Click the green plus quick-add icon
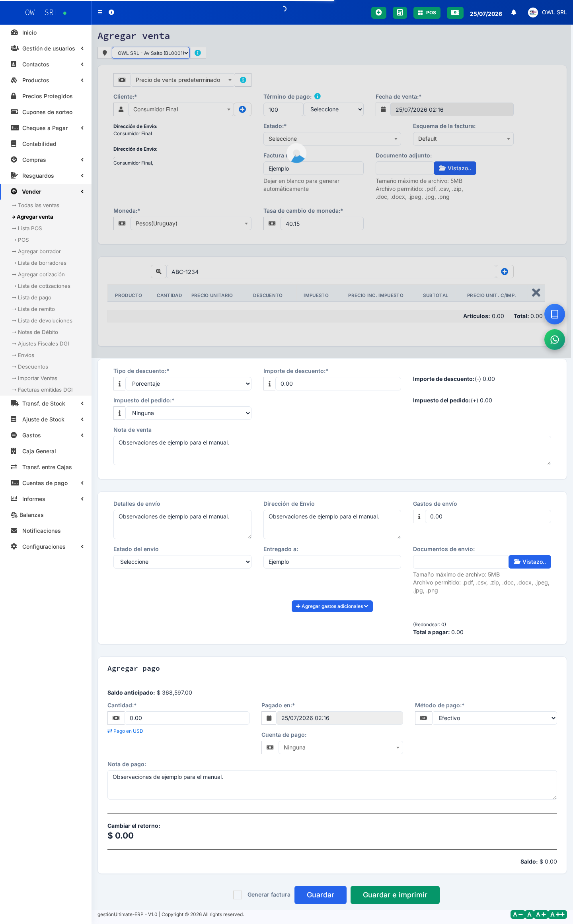This screenshot has height=924, width=573. [378, 13]
